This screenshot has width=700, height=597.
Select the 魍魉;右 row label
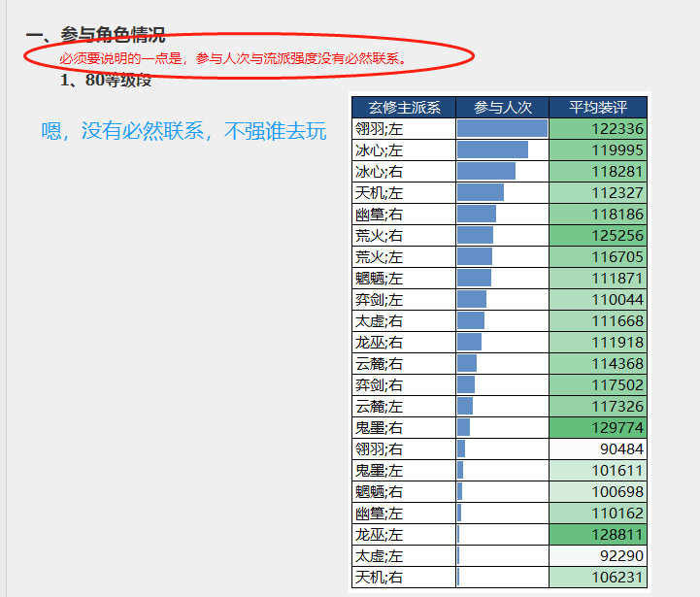click(379, 492)
